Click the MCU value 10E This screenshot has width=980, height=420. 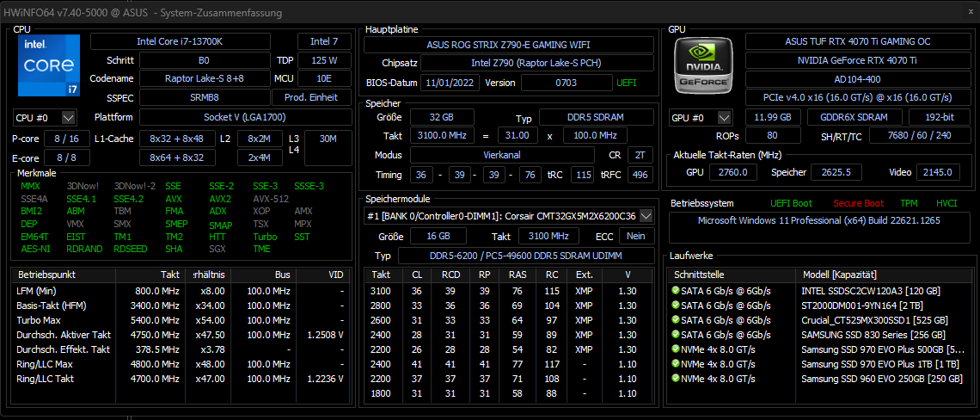click(324, 78)
